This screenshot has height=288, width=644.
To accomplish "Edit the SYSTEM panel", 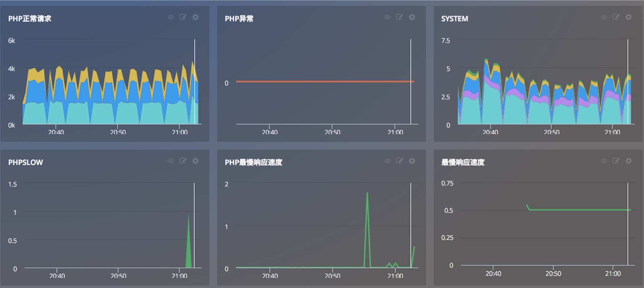I will (616, 17).
